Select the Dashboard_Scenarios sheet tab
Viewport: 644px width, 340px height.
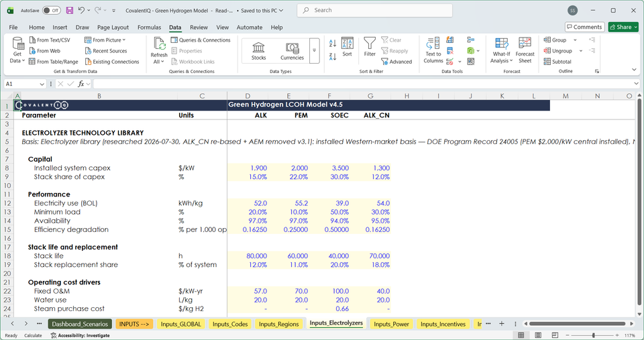click(x=80, y=324)
